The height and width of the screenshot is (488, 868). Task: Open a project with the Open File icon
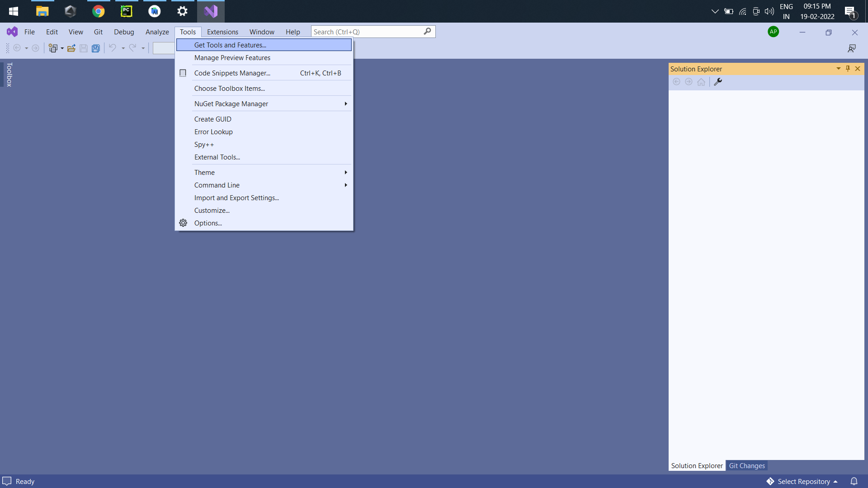71,48
